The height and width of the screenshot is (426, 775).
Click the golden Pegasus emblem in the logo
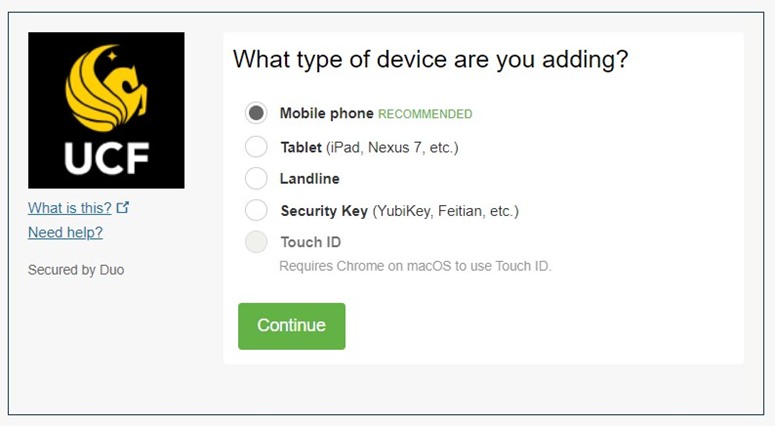106,88
